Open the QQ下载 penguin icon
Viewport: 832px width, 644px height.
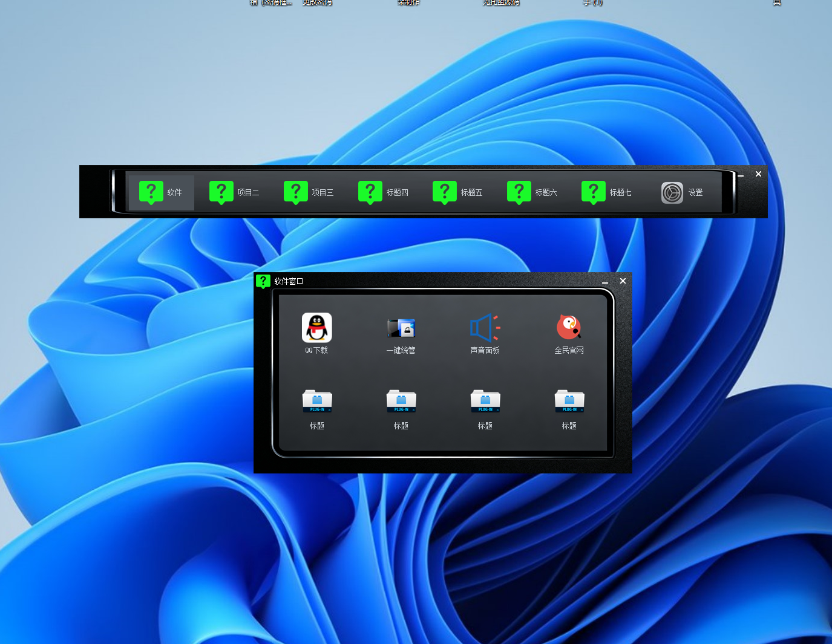pyautogui.click(x=316, y=328)
